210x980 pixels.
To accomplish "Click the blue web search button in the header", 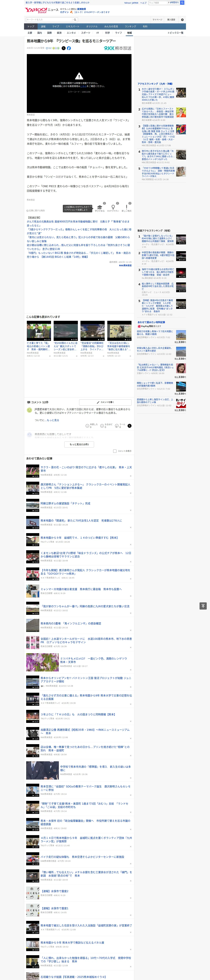I will (x=182, y=3).
